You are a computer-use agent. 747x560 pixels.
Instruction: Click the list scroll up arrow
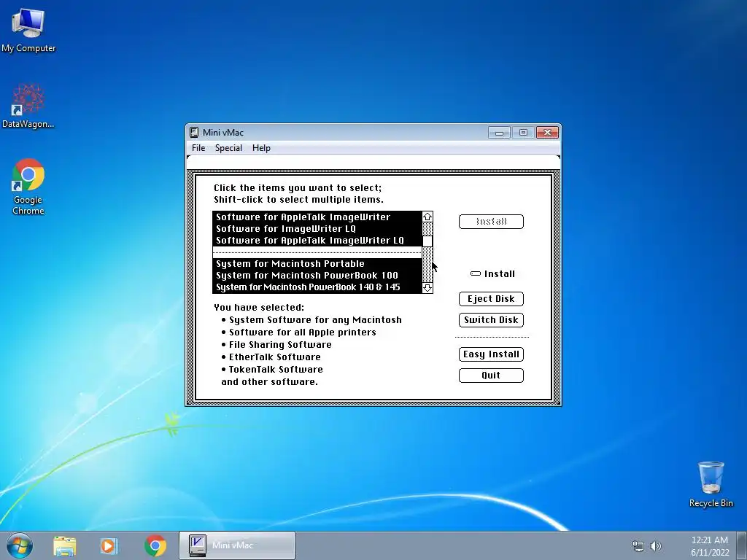point(427,217)
